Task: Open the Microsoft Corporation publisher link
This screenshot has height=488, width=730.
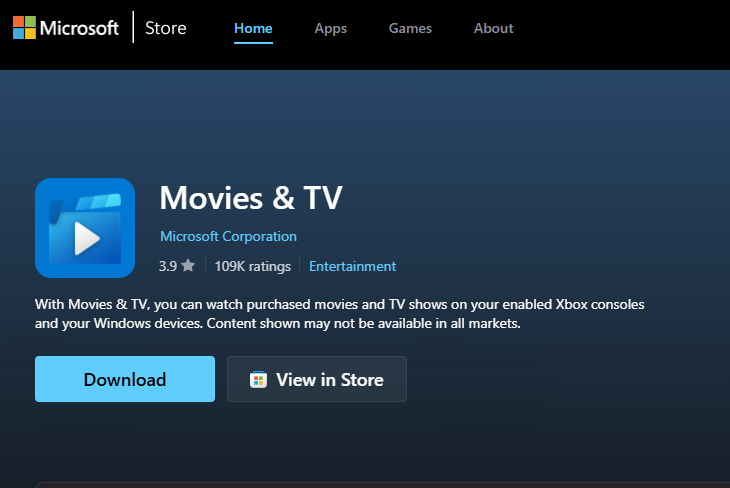Action: pos(228,237)
